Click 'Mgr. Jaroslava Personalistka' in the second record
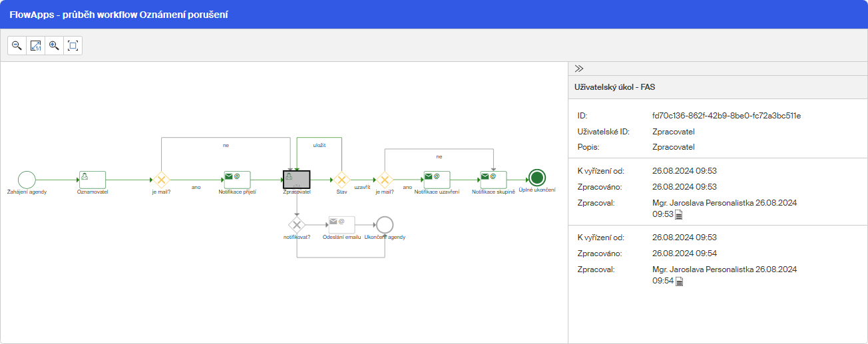The height and width of the screenshot is (344, 868). pos(703,269)
